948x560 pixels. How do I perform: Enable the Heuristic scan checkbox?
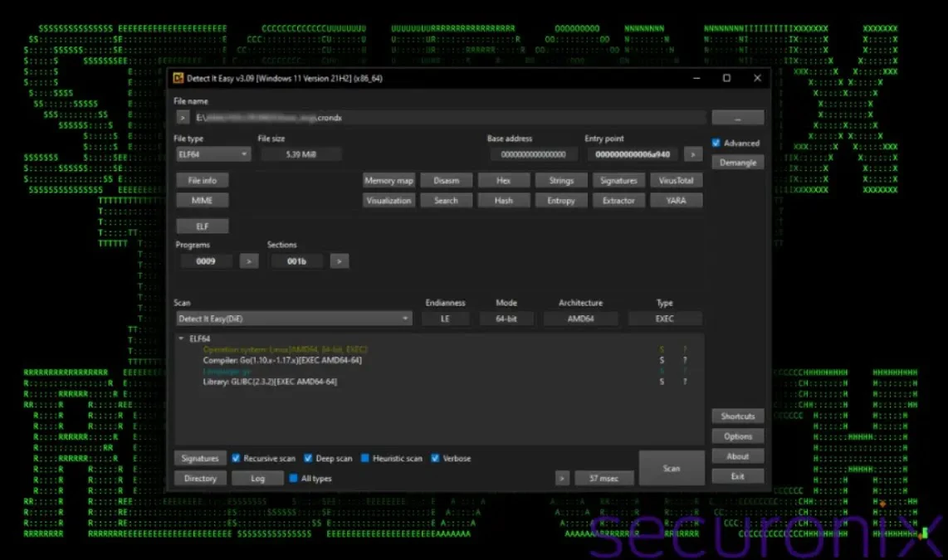(365, 458)
